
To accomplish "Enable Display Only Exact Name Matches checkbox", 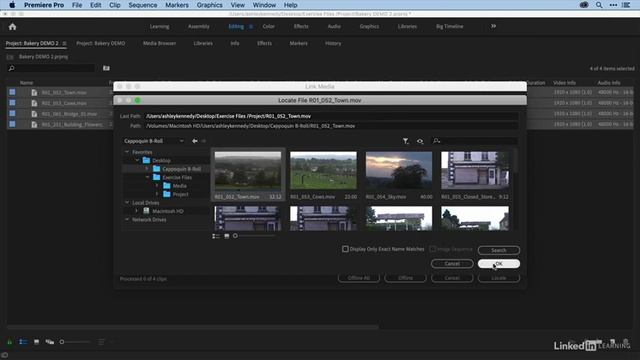I will pos(345,249).
